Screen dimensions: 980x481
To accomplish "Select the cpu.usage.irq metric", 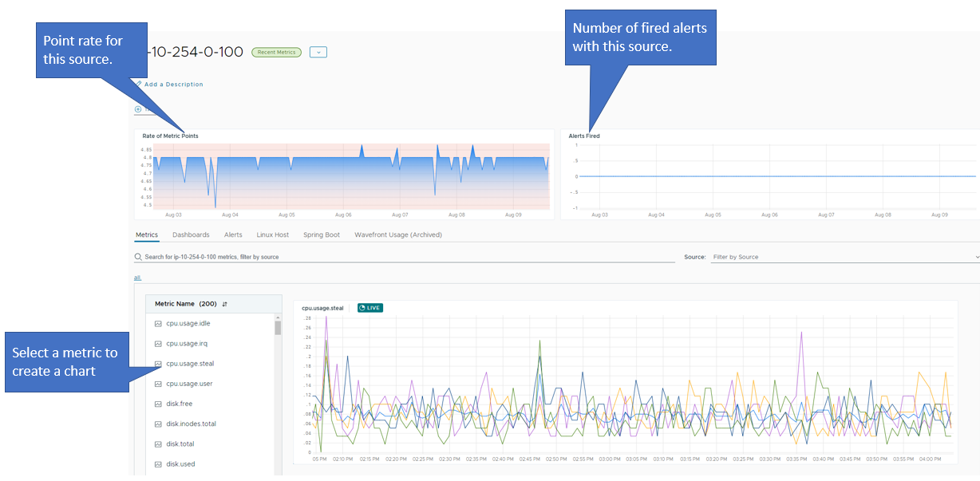I will [187, 344].
